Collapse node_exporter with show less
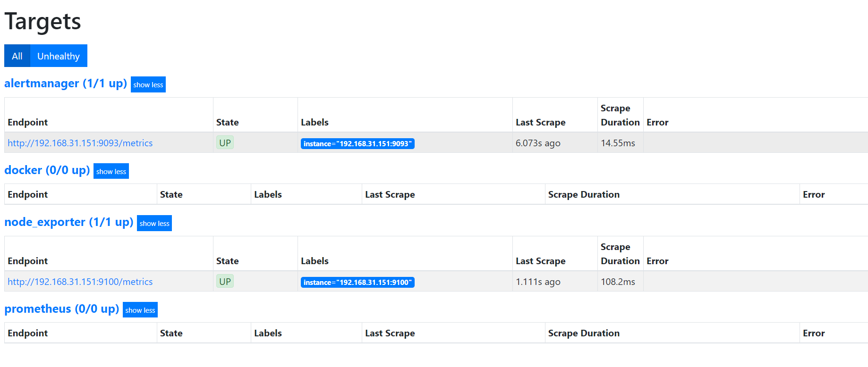Viewport: 868px width, 367px height. (154, 223)
